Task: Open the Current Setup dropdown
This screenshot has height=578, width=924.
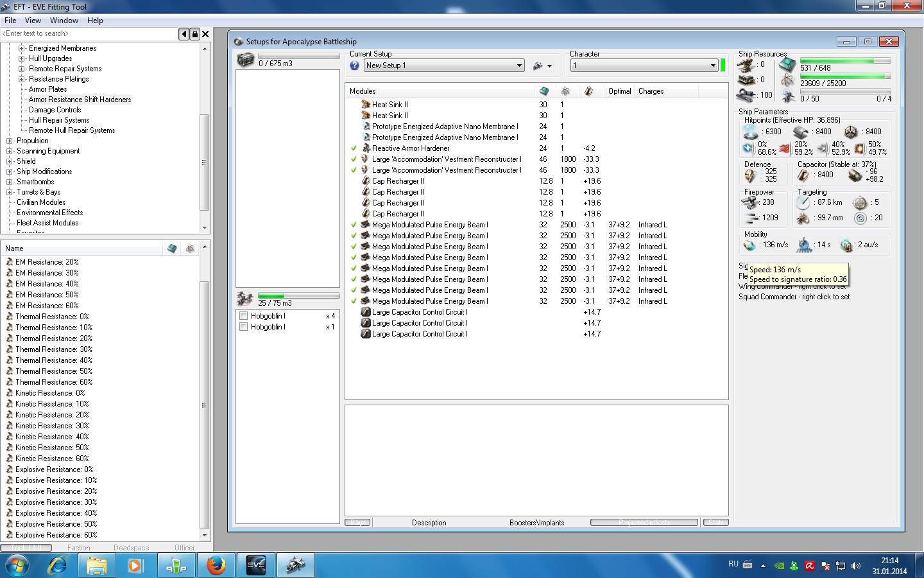Action: click(x=445, y=66)
